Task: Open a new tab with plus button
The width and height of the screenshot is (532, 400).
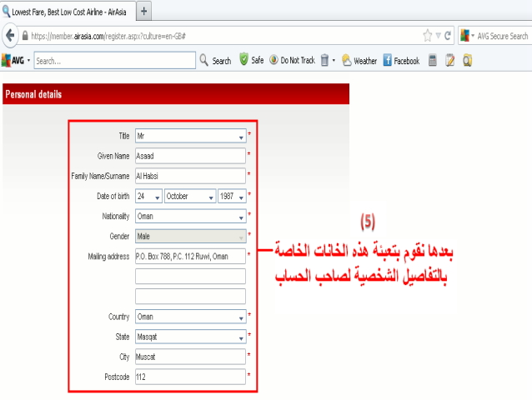Action: click(x=143, y=11)
